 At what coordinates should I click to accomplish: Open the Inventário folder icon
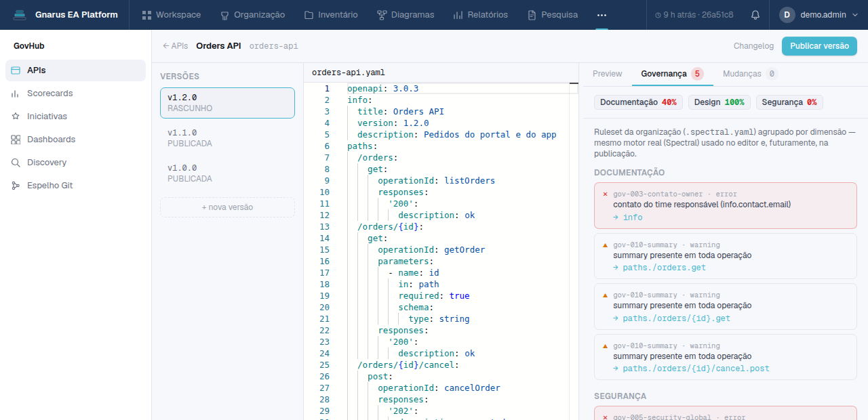pyautogui.click(x=309, y=15)
